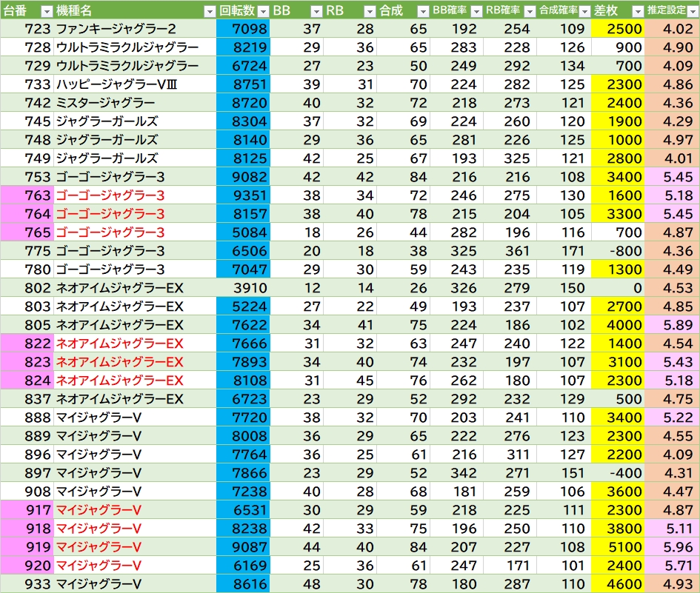Open the 推定設定 filter dropdown

[x=691, y=11]
